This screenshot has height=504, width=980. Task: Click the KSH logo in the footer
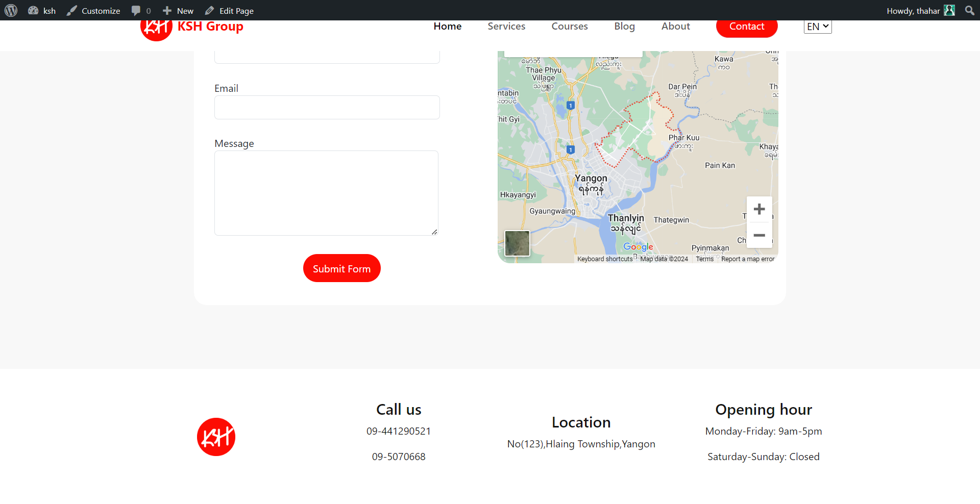[x=216, y=437]
